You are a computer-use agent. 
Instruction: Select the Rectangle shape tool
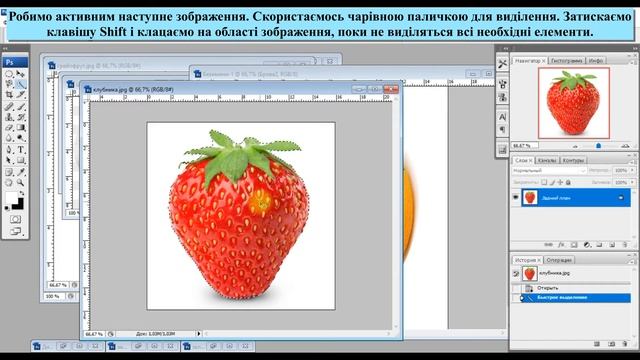(21, 160)
